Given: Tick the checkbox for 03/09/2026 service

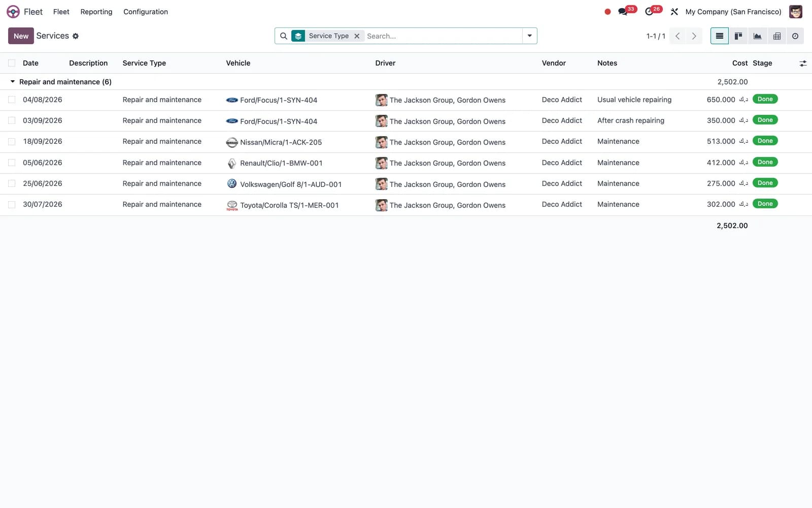Looking at the screenshot, I should click(12, 121).
